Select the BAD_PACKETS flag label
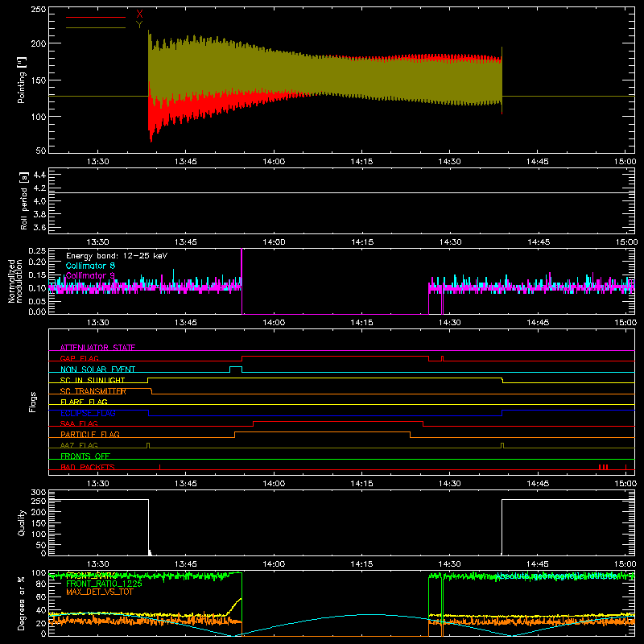 click(x=88, y=467)
